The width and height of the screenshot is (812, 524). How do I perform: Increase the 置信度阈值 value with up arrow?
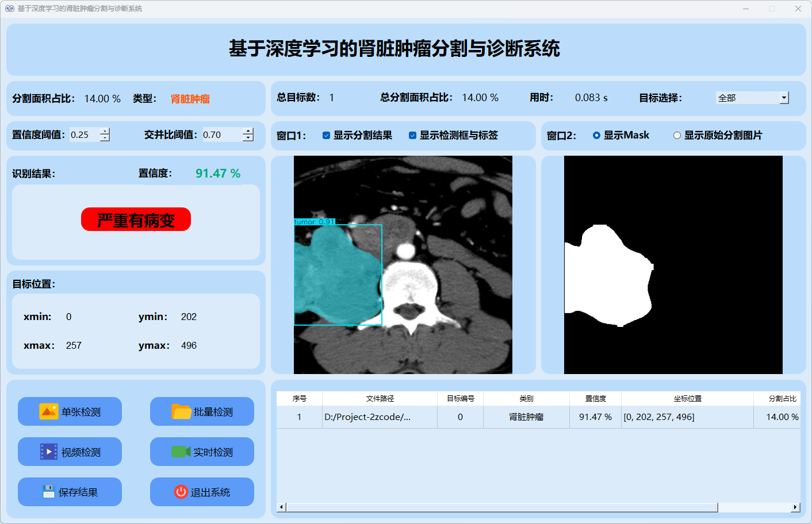pyautogui.click(x=105, y=131)
